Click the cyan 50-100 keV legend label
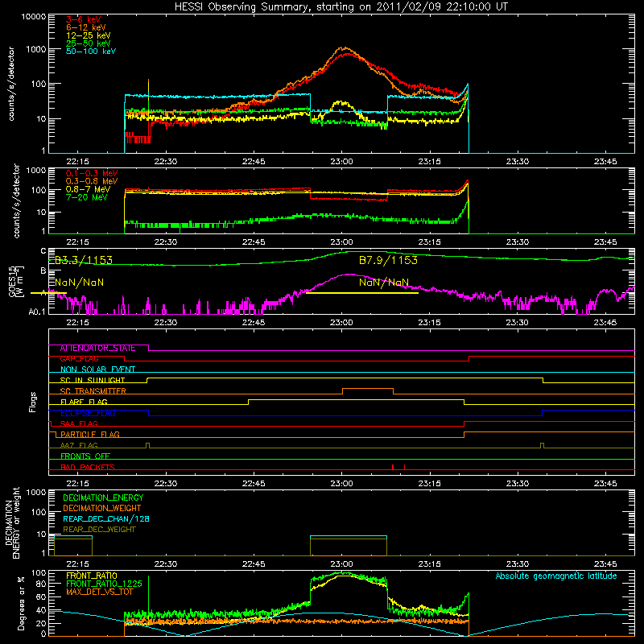644x644 pixels. pyautogui.click(x=91, y=52)
